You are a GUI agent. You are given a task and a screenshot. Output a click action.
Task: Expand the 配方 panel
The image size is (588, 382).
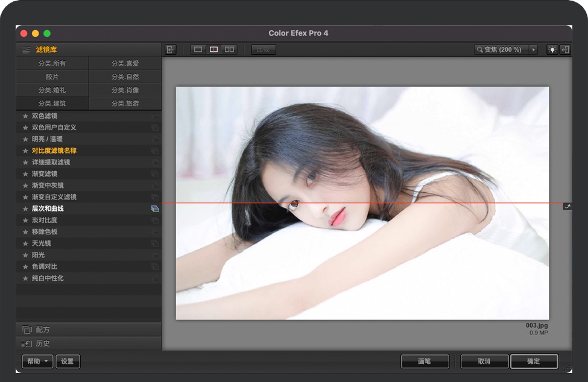(88, 330)
